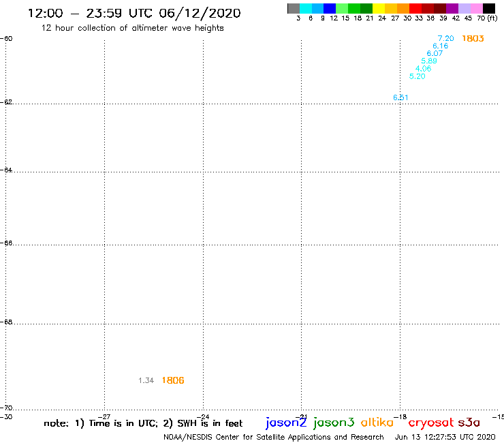Click the -62 latitude axis label
The height and width of the screenshot is (443, 504).
[6, 102]
